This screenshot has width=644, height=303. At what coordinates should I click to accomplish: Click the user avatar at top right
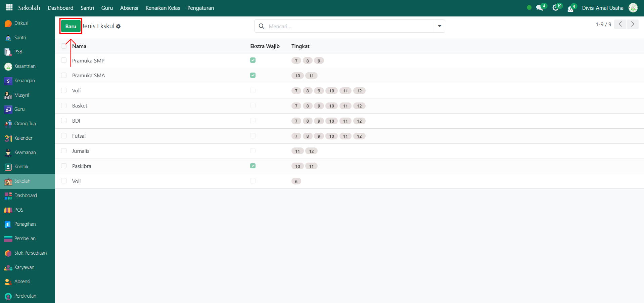pos(633,8)
